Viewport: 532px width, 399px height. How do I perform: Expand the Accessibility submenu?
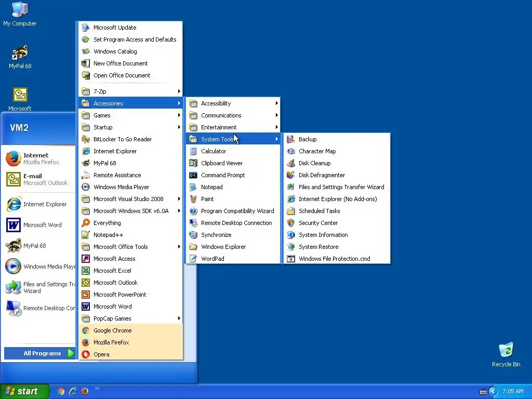[x=233, y=103]
